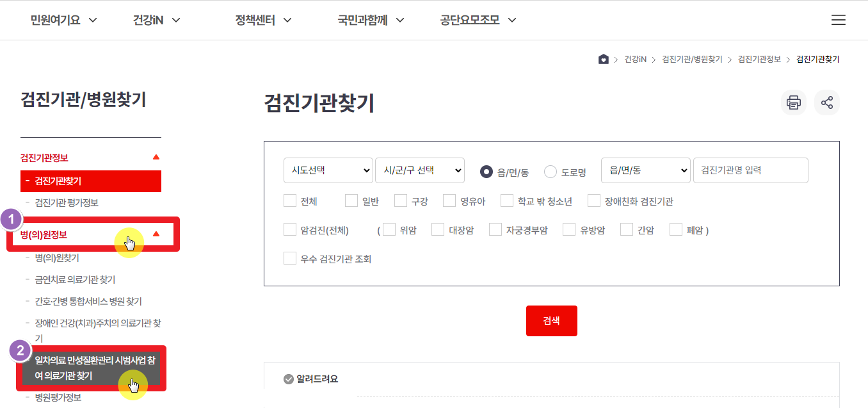Click the red 검색 button
Viewport: 868px width, 408px height.
point(551,320)
